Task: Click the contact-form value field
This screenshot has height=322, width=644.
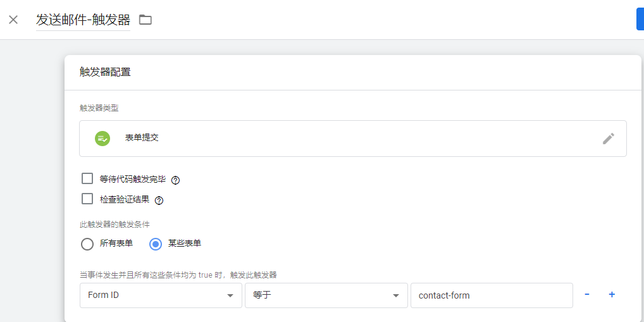Action: (x=492, y=295)
